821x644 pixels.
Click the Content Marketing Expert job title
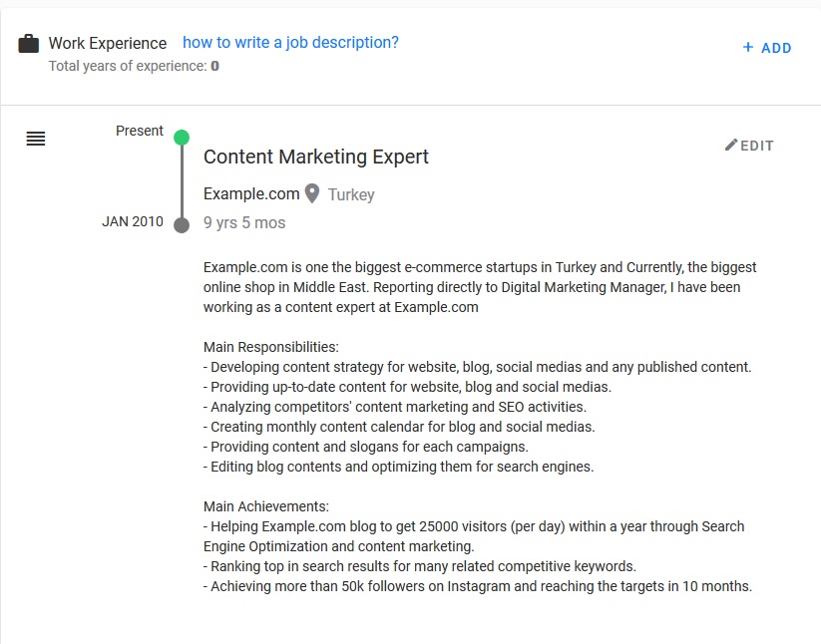click(316, 157)
